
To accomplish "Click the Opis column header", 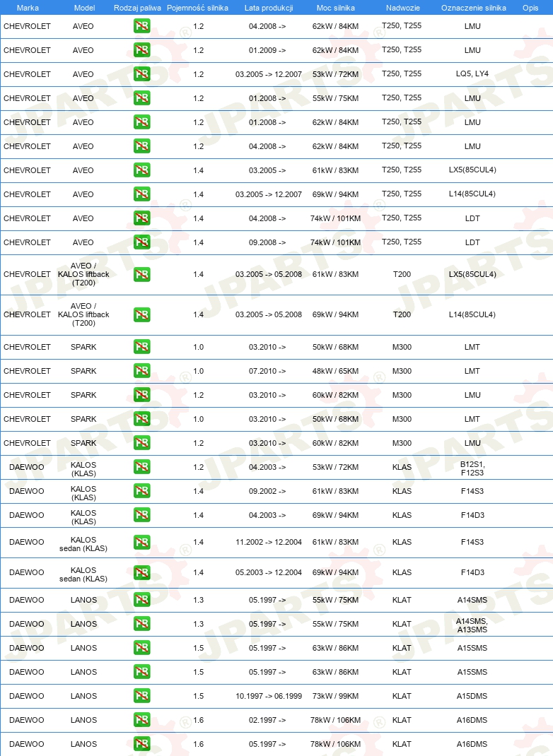I will coord(530,8).
